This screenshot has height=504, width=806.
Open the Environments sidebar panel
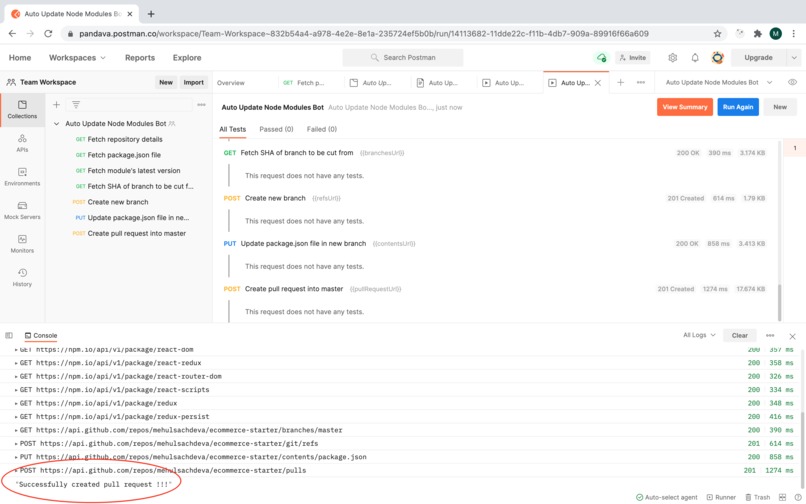[22, 176]
